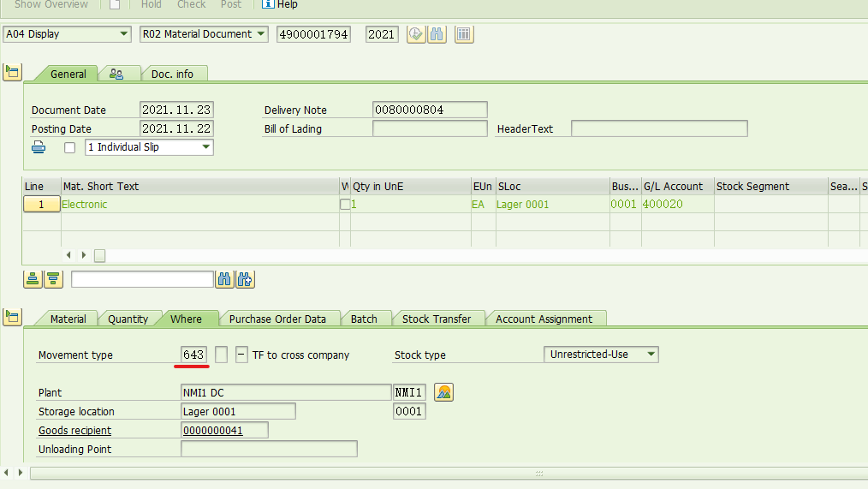Screen dimensions: 868x489
Task: Click bottom scrollbar left arrow
Action: (x=6, y=473)
